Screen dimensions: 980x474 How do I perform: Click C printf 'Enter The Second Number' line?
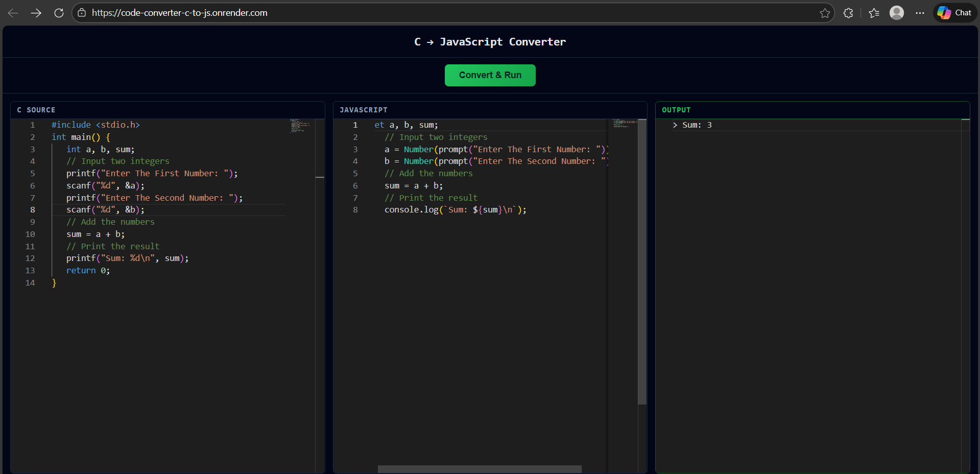click(154, 198)
